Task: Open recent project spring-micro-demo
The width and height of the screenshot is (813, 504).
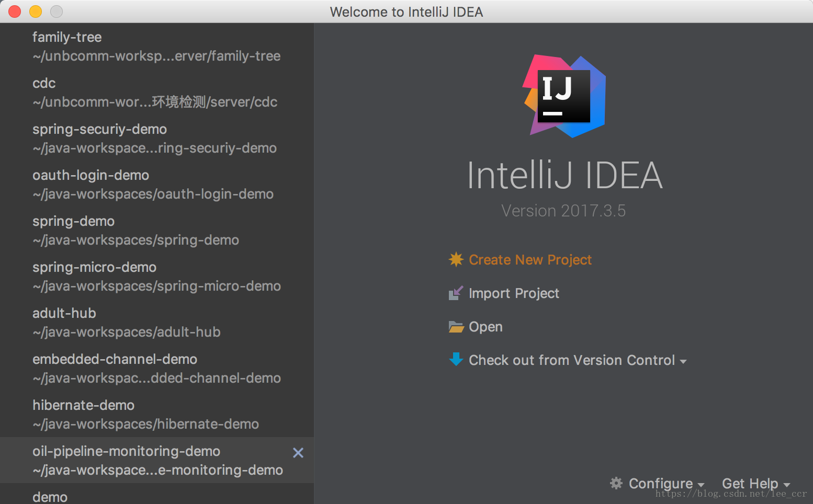Action: coord(157,276)
